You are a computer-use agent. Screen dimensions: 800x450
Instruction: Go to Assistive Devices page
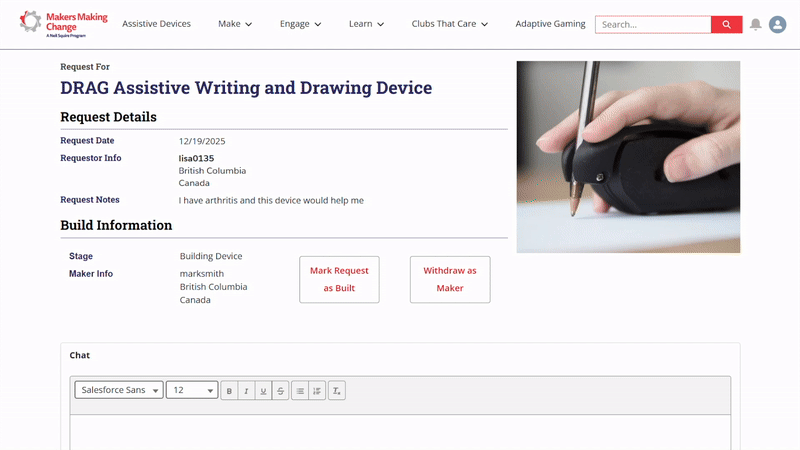(156, 24)
